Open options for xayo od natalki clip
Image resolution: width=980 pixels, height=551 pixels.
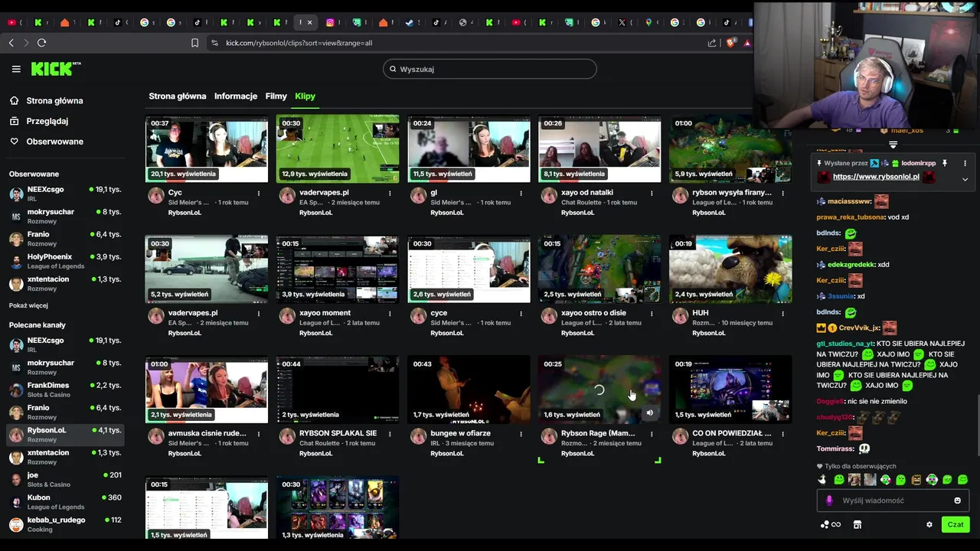click(652, 193)
